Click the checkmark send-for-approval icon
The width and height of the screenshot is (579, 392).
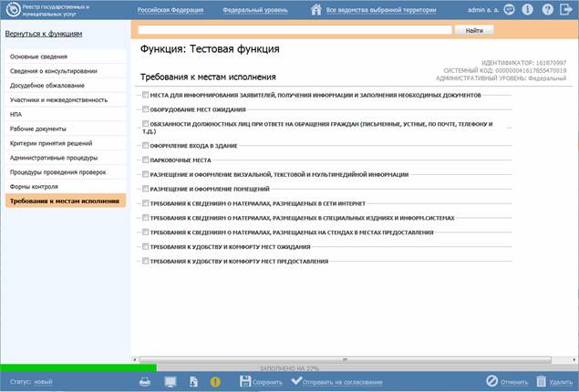pyautogui.click(x=296, y=380)
